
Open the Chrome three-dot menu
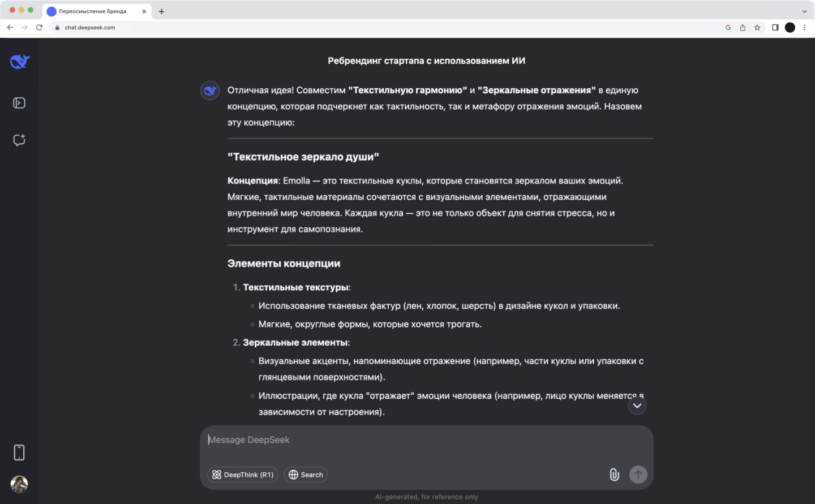pos(804,27)
